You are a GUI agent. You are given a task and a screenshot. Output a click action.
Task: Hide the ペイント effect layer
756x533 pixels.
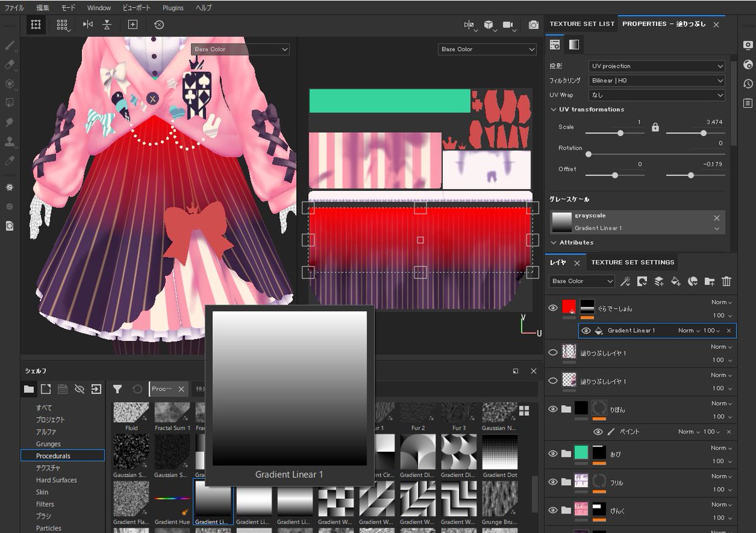point(598,432)
